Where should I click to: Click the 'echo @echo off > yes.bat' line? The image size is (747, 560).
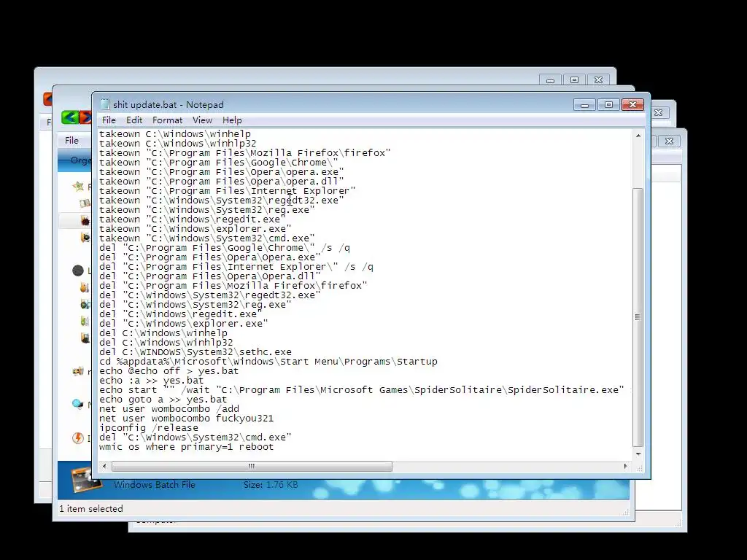(x=169, y=371)
